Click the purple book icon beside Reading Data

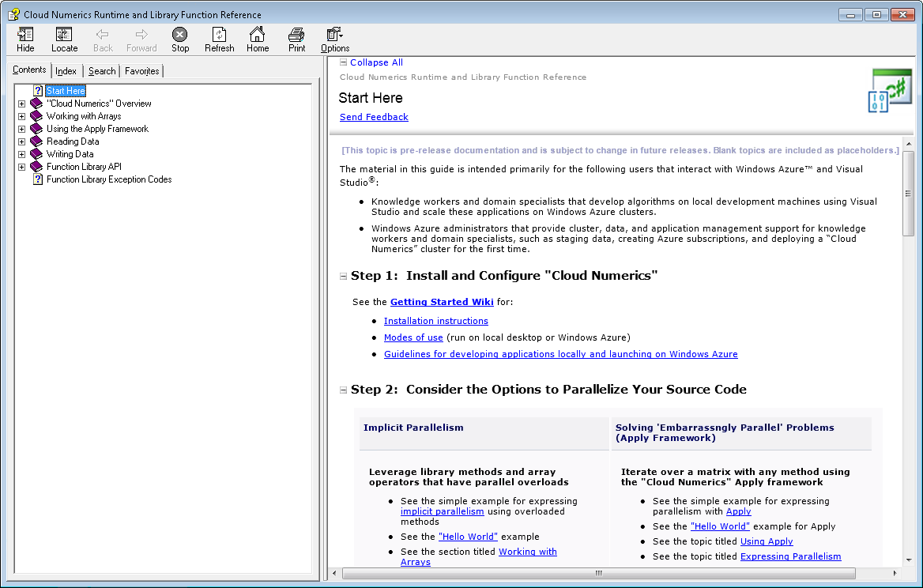(36, 141)
